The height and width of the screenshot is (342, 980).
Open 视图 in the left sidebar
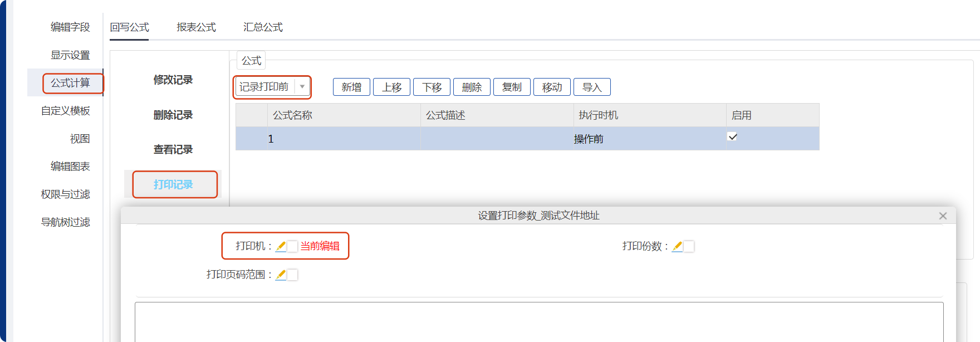pos(80,139)
